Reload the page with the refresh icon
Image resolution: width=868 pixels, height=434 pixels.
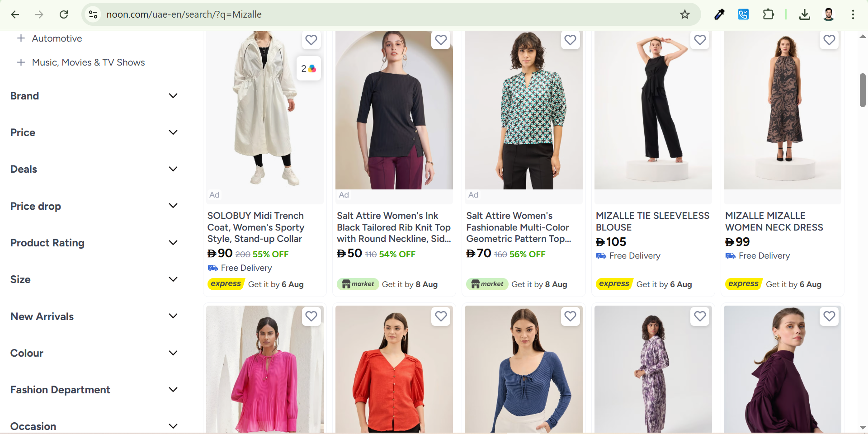click(x=64, y=14)
